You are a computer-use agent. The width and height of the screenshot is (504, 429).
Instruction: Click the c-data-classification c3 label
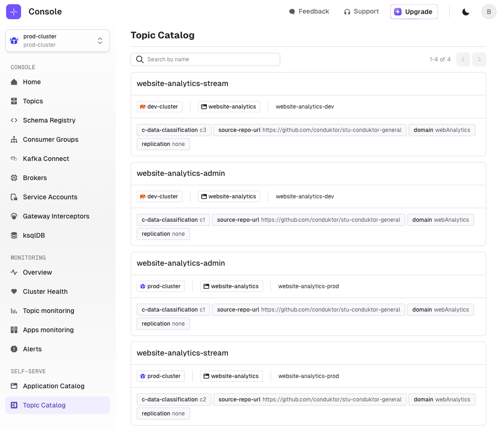174,130
